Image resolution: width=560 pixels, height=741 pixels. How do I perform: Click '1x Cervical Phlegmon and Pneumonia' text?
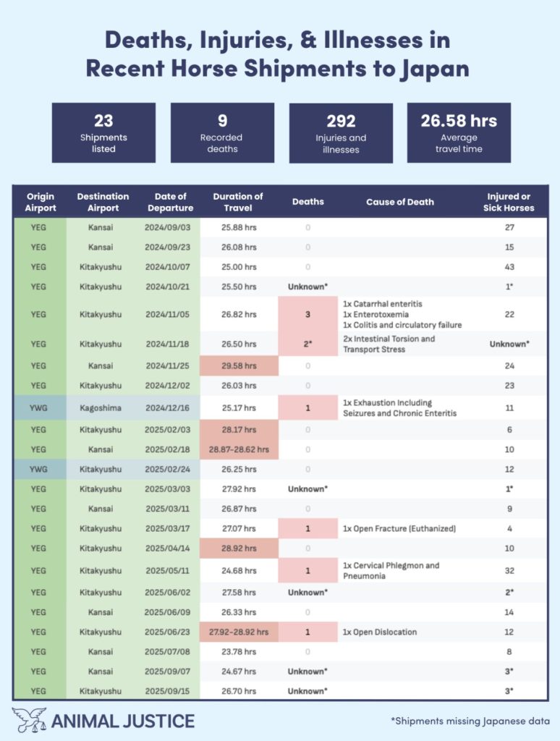391,570
